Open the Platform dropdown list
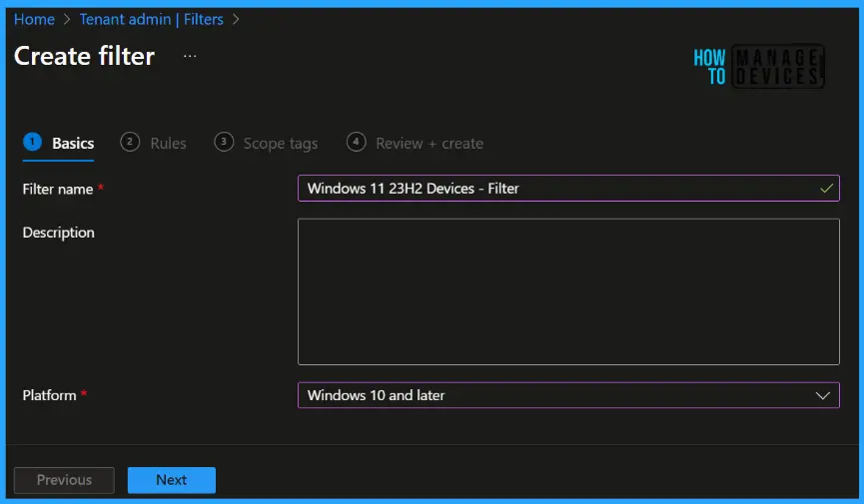The height and width of the screenshot is (504, 864). coord(568,395)
